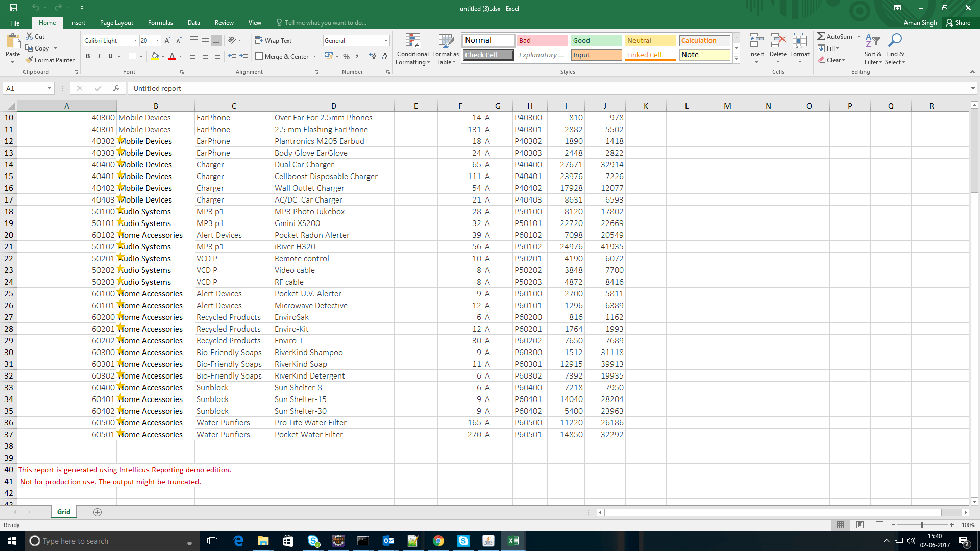Click the Share button
This screenshot has width=980, height=551.
click(958, 23)
